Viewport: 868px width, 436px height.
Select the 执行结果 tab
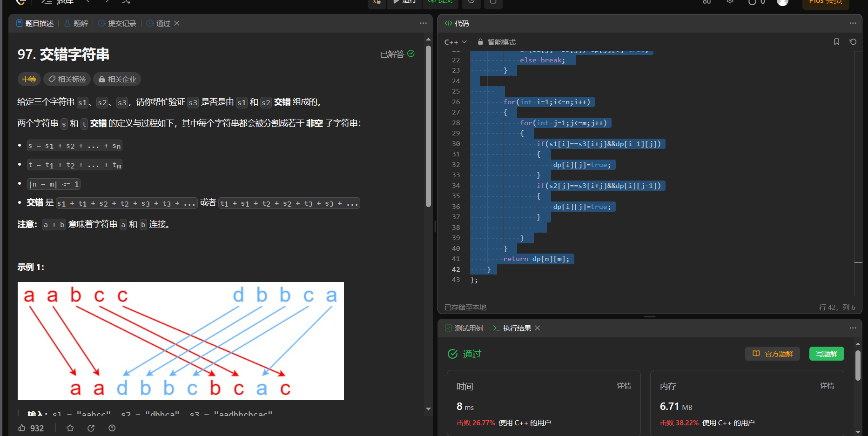pyautogui.click(x=512, y=328)
